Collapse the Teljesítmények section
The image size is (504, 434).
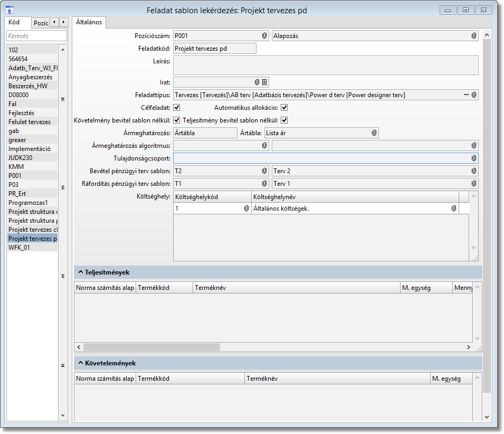[81, 272]
